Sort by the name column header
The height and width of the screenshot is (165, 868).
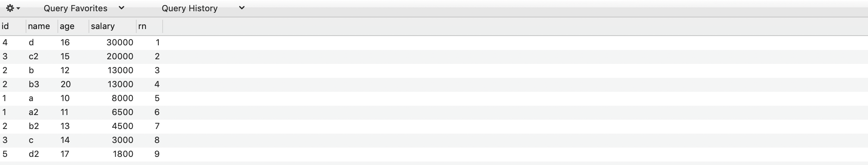pyautogui.click(x=42, y=26)
